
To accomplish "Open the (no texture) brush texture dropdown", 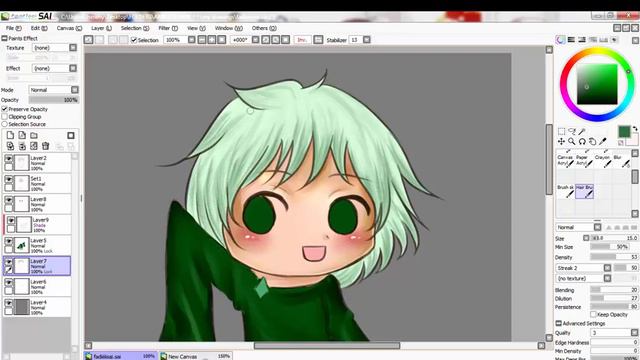I will (x=607, y=278).
